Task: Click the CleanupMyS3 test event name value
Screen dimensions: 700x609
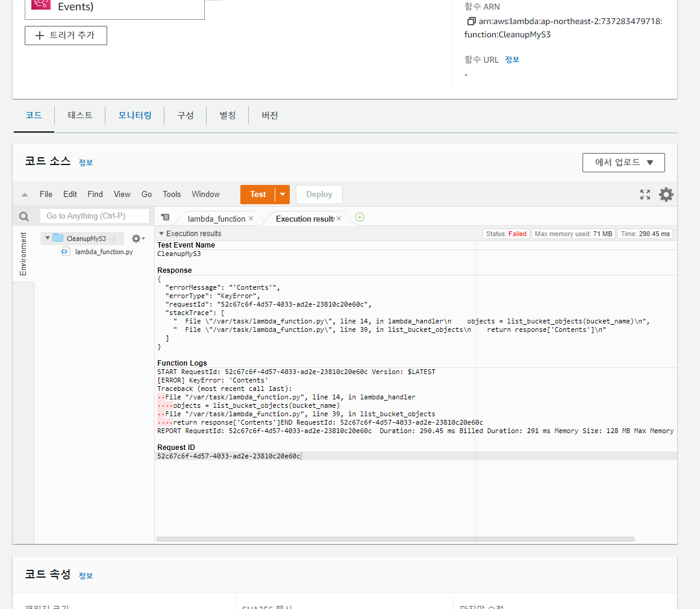Action: 179,254
